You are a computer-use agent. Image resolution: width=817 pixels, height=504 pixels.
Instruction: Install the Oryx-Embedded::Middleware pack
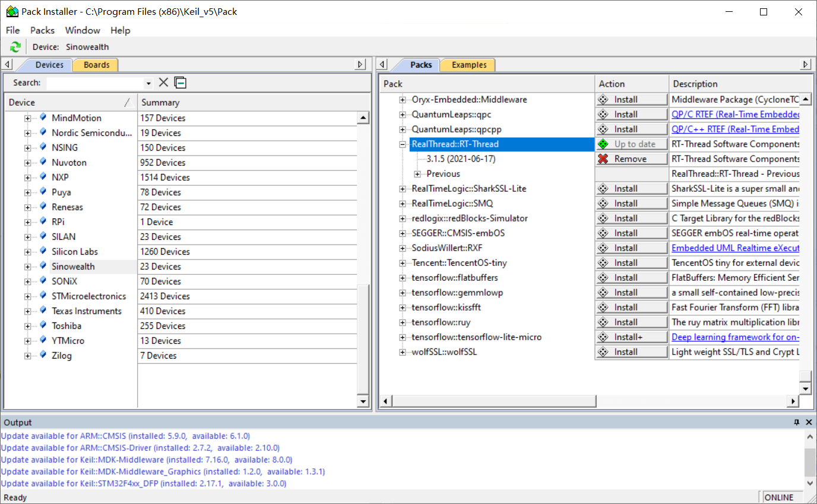click(x=632, y=99)
